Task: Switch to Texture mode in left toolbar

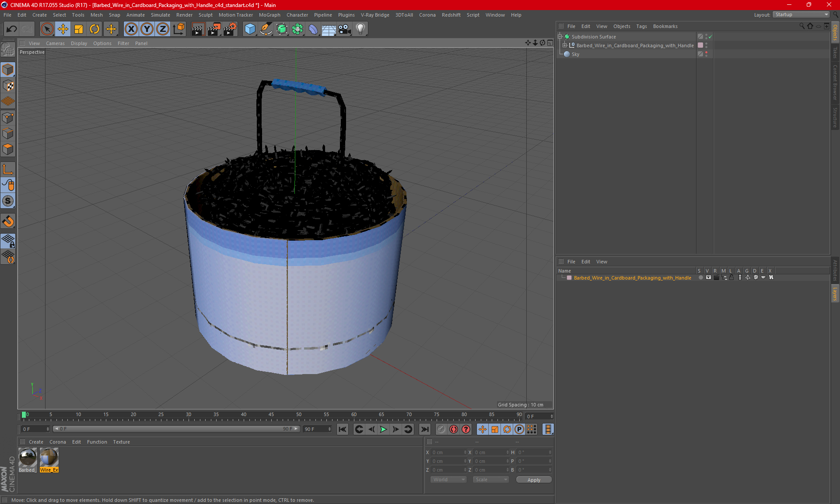Action: point(8,86)
